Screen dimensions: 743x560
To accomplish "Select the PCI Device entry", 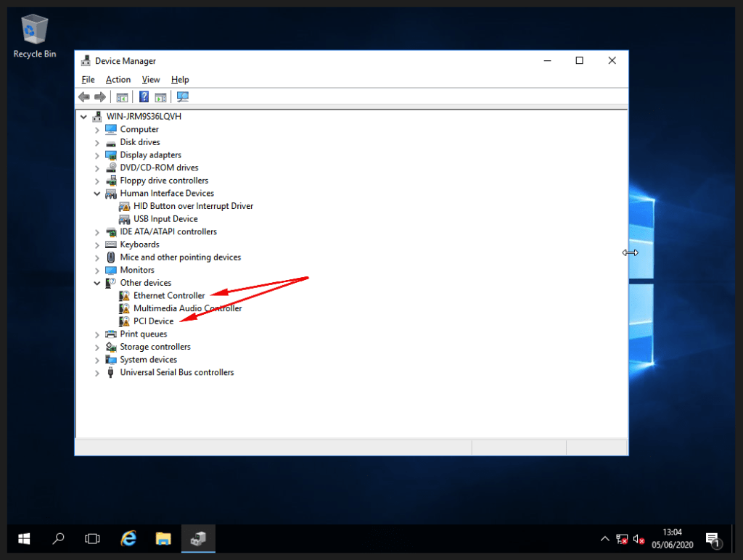I will [x=152, y=321].
